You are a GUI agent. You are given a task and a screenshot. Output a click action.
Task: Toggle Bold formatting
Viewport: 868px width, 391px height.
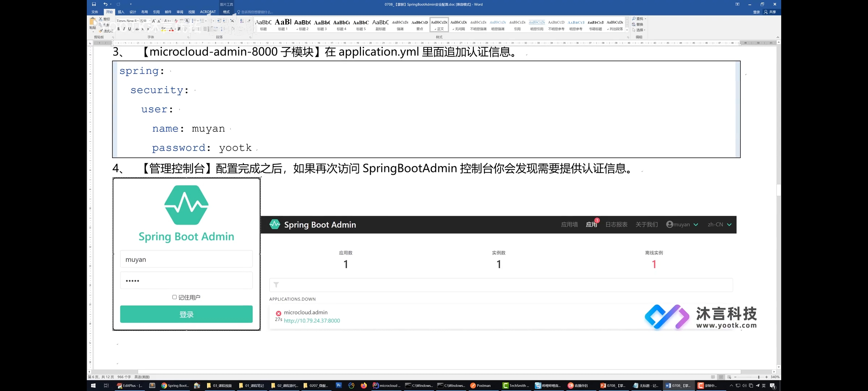(x=119, y=29)
